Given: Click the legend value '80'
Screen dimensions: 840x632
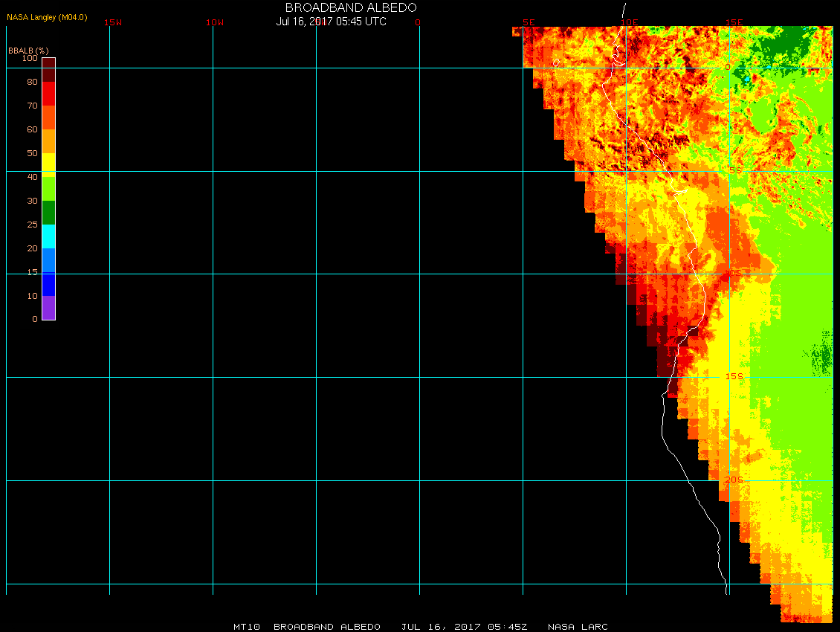Looking at the screenshot, I should [33, 82].
